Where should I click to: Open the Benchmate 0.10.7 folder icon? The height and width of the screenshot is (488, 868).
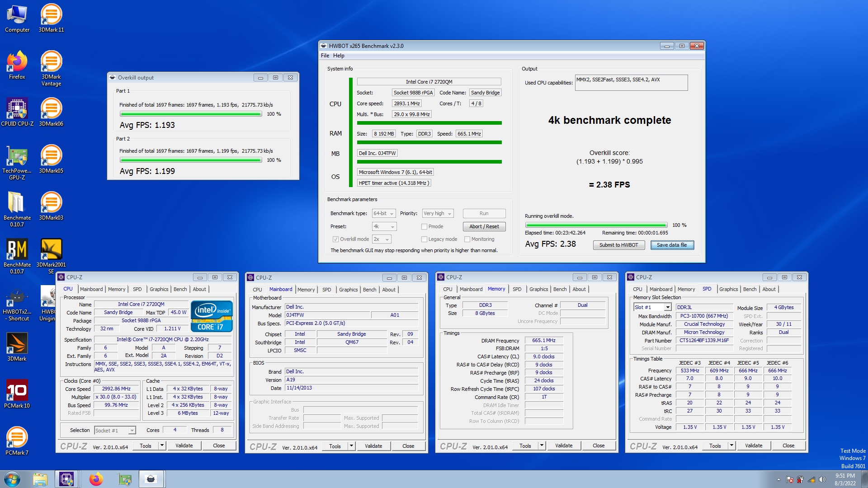(17, 209)
